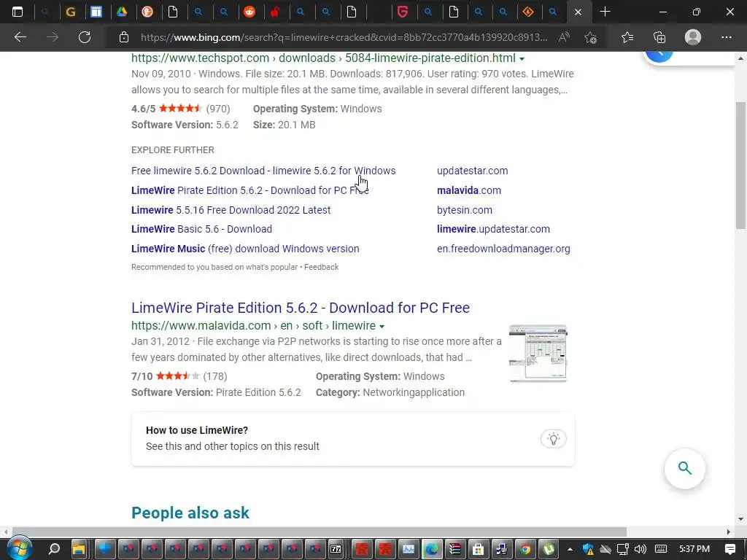
Task: Open the LimeWire screenshot thumbnail
Action: pos(538,354)
